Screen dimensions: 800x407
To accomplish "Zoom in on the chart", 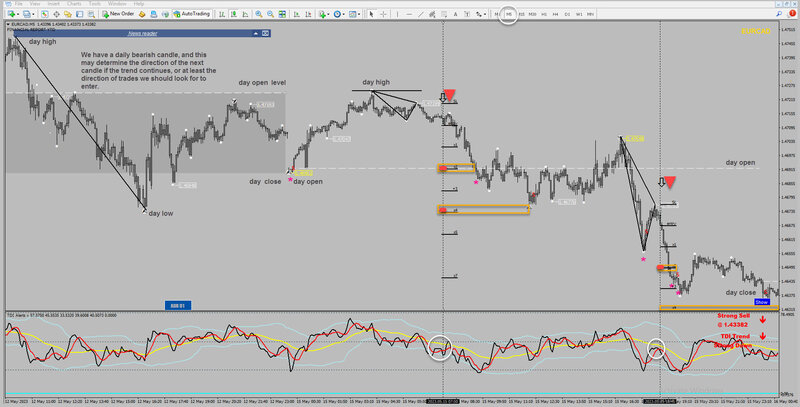I will [259, 14].
